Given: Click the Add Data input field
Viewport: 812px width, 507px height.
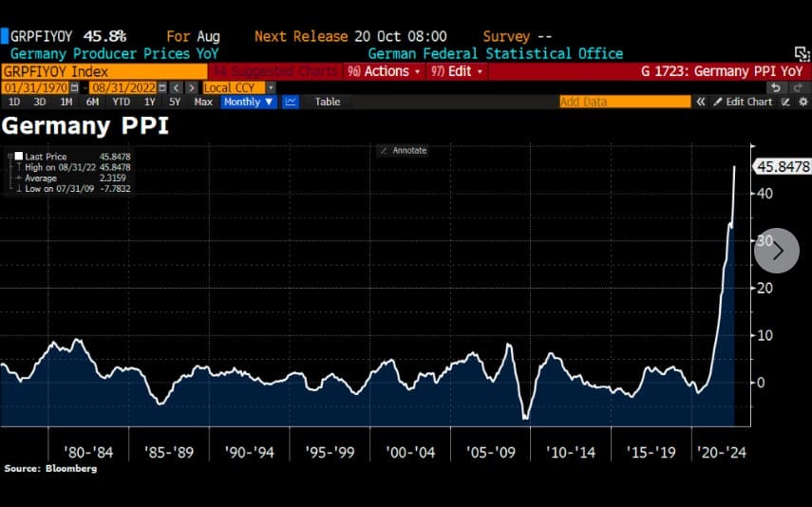Looking at the screenshot, I should (x=624, y=102).
